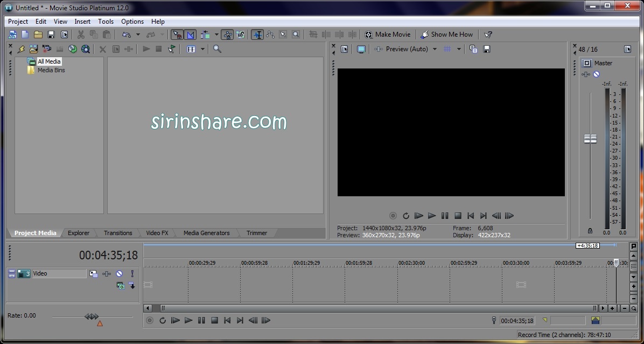
Task: Switch to the Trimmer tab
Action: (257, 233)
